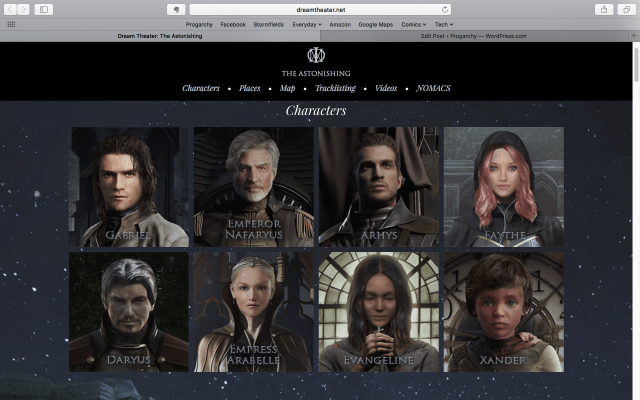The width and height of the screenshot is (640, 400).
Task: Expand the Tech bookmarks folder
Action: click(443, 23)
